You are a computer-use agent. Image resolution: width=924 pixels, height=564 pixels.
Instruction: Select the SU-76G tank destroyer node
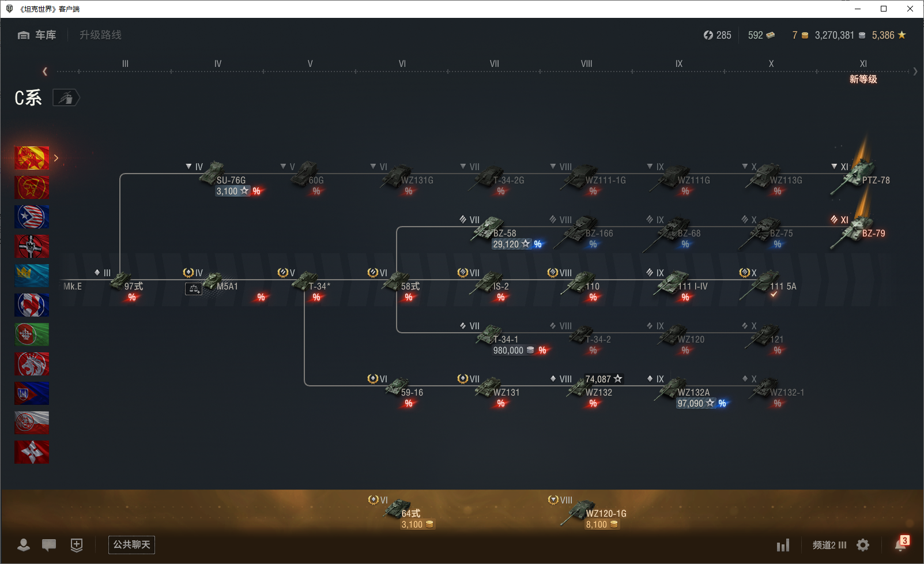pyautogui.click(x=223, y=179)
